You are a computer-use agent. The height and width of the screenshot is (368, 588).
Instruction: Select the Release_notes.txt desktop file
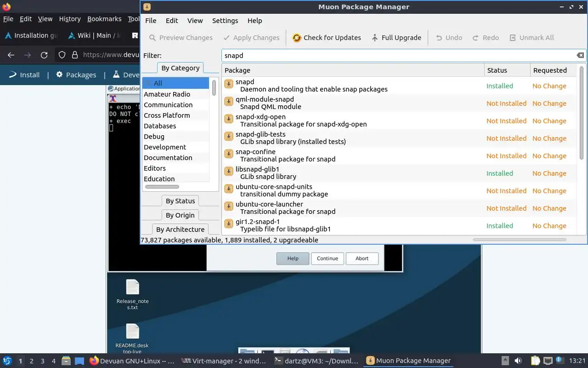tap(132, 294)
